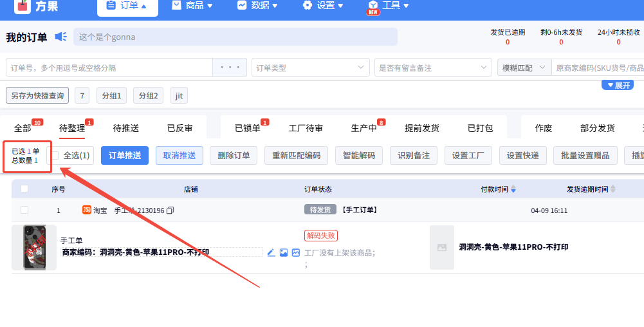This screenshot has height=327, width=644.
Task: Switch to the 部分发货 tab
Action: [x=597, y=128]
